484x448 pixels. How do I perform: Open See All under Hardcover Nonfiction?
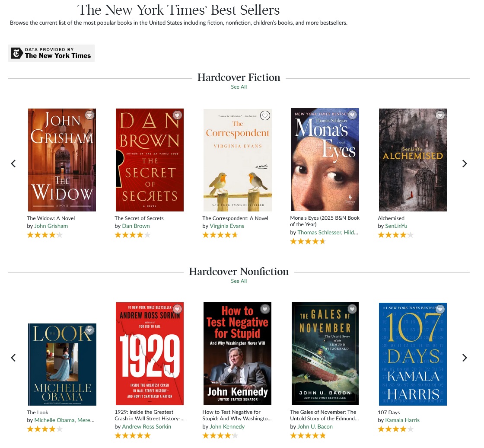click(x=239, y=281)
